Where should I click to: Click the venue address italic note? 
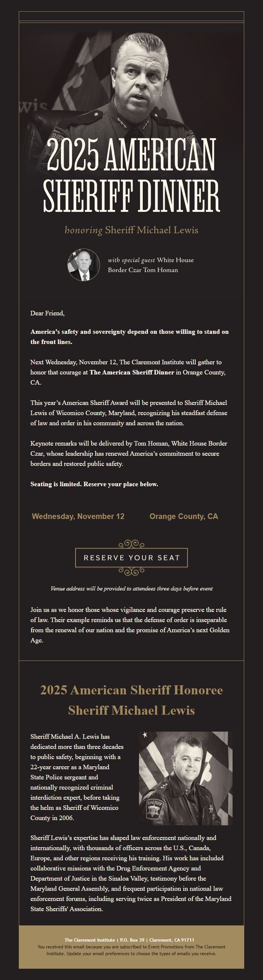coord(131,589)
